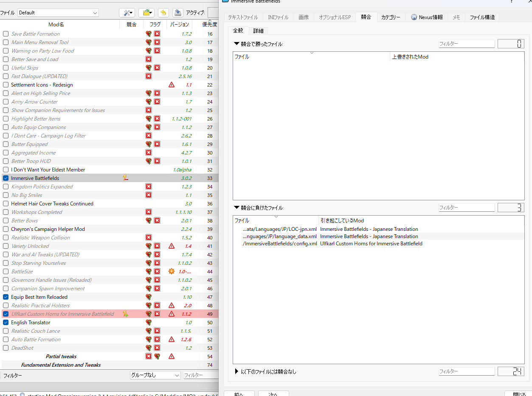532x396 pixels.
Task: Click the red X flag on Aggregated Income
Action: pos(149,152)
